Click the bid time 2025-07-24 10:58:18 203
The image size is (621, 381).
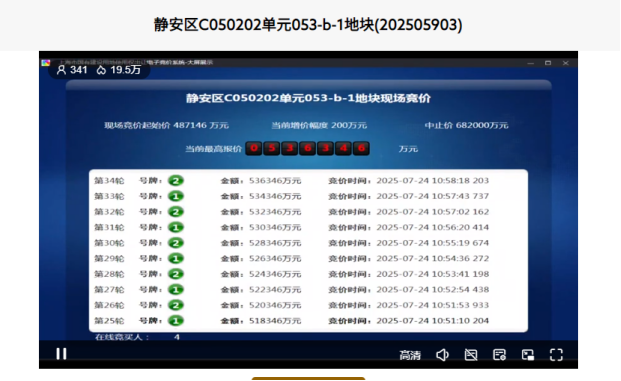pos(432,181)
